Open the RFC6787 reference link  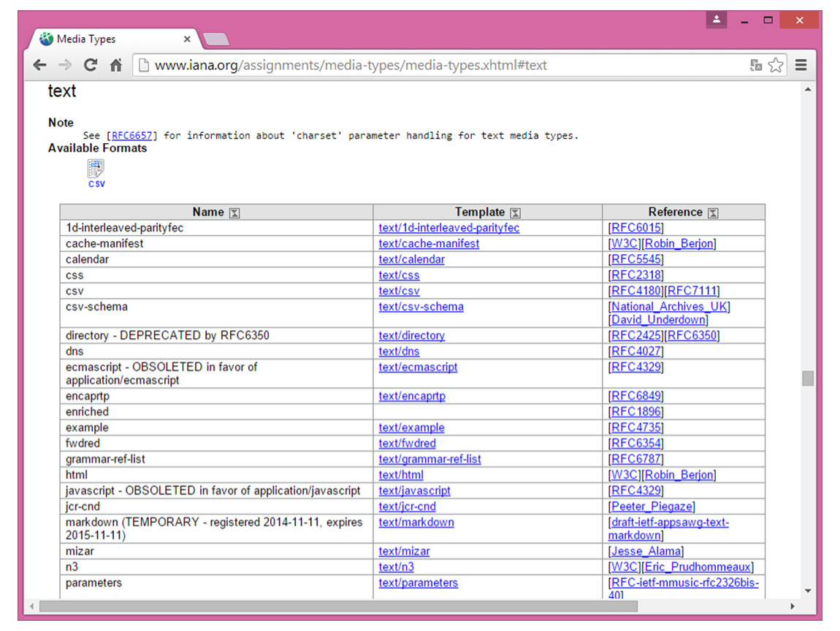636,459
